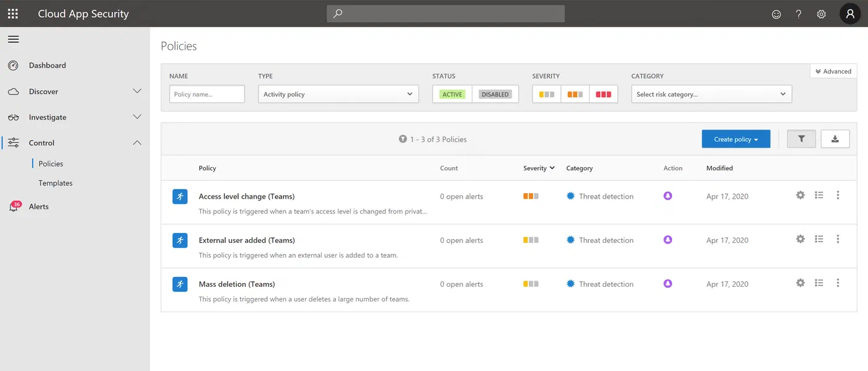Open the help question mark icon
Viewport: 868px width, 371px height.
pos(799,14)
